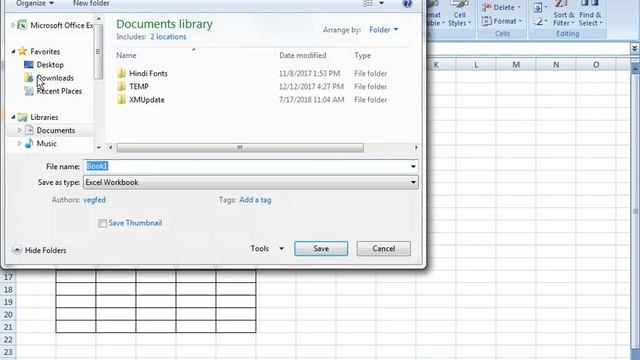The image size is (640, 360).
Task: Click the change view icon in dialog toolbar
Action: tap(368, 3)
